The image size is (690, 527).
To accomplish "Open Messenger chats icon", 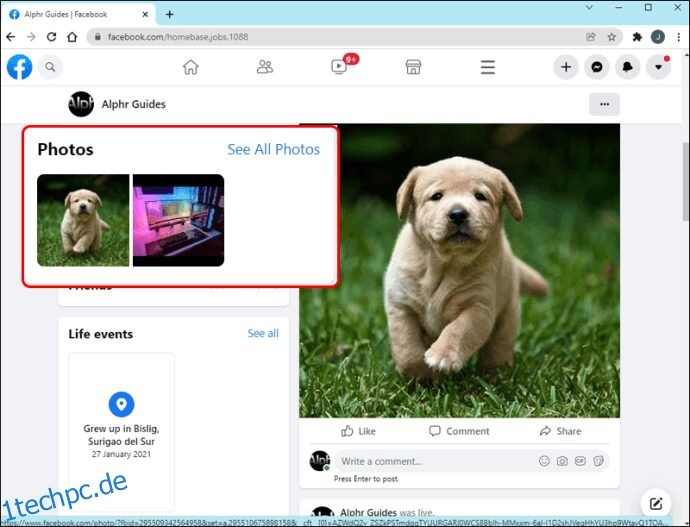I will [597, 67].
